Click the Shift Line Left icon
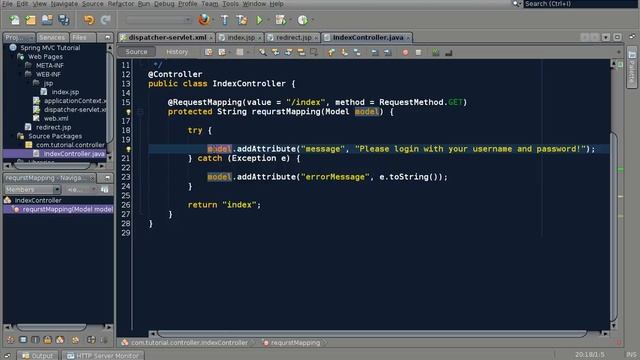Screen dimensions: 640x360 coord(374,52)
